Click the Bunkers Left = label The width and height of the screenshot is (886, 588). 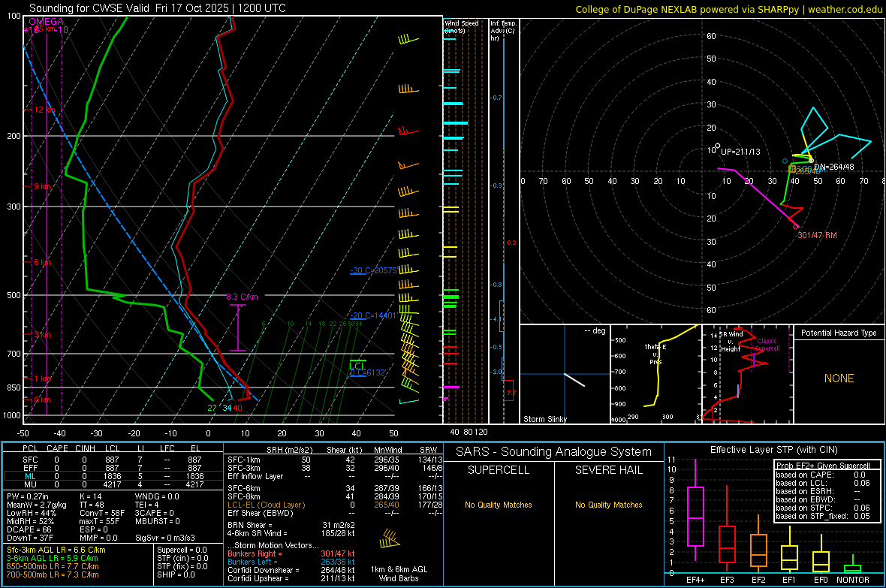point(252,562)
